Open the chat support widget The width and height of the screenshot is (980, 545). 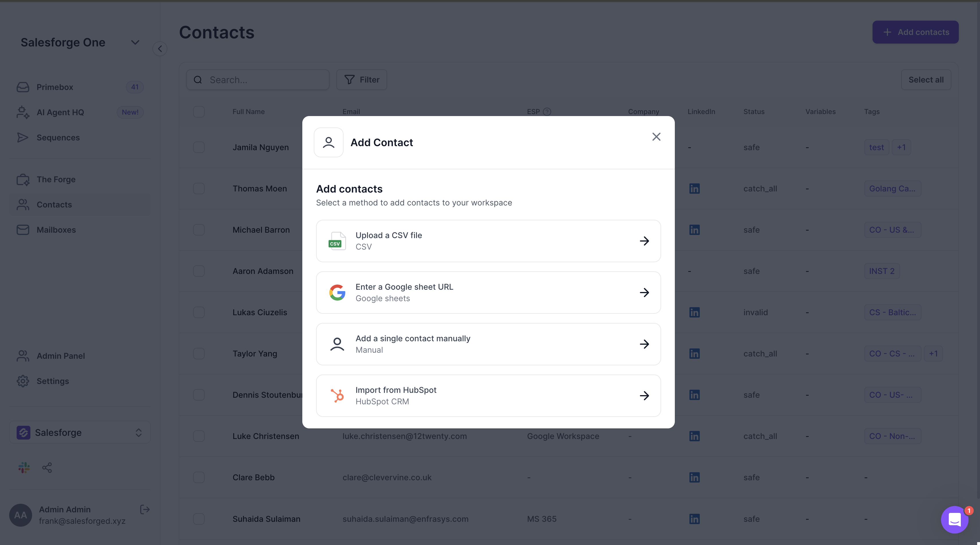click(954, 519)
